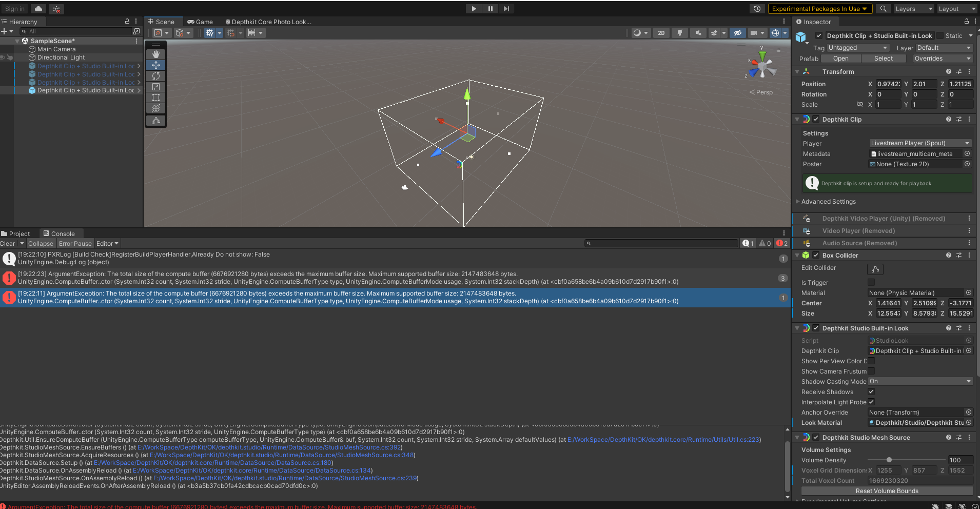Open the global search magnifier icon

tap(883, 9)
